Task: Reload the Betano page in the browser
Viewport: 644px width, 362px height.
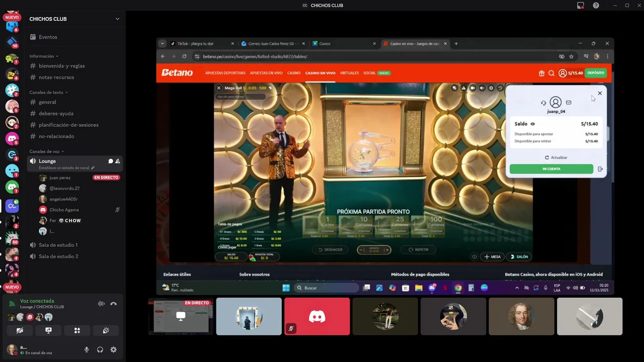Action: tap(184, 56)
